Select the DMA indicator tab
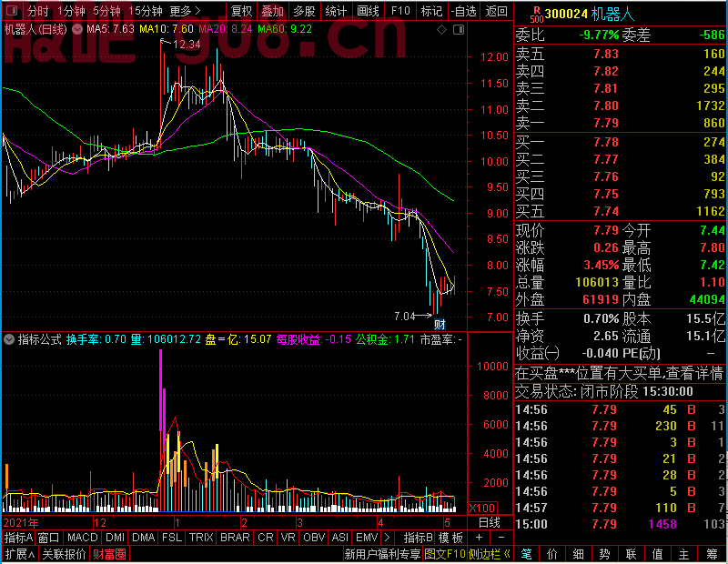The width and height of the screenshot is (728, 564). coord(144,537)
